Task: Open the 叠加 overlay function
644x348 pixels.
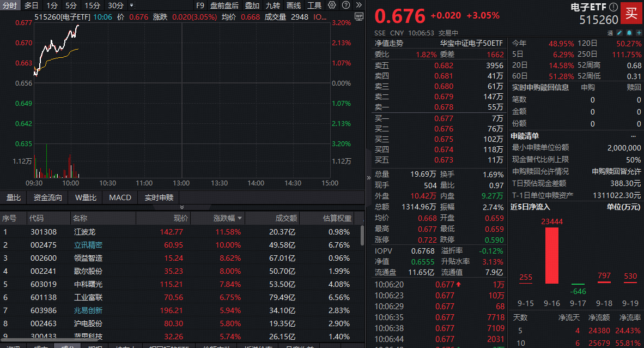Action: tap(252, 5)
